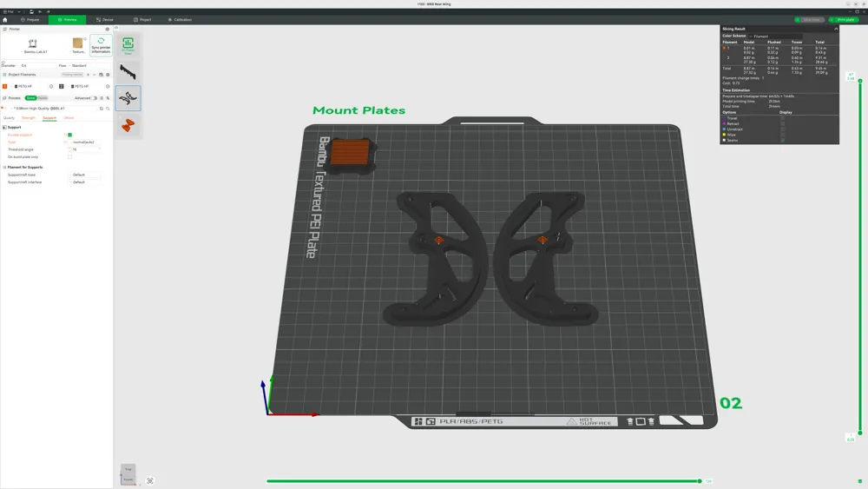Open Support/raft base filament dropdown
Screen dimensions: 868x489
click(x=85, y=175)
